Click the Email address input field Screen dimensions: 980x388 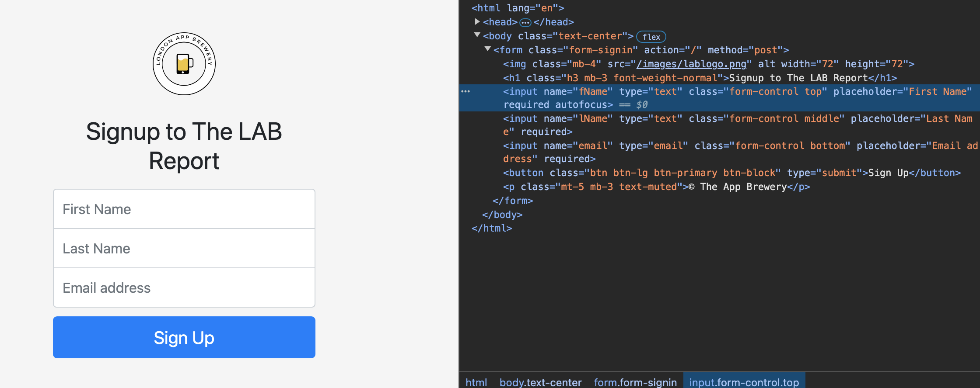coord(184,288)
